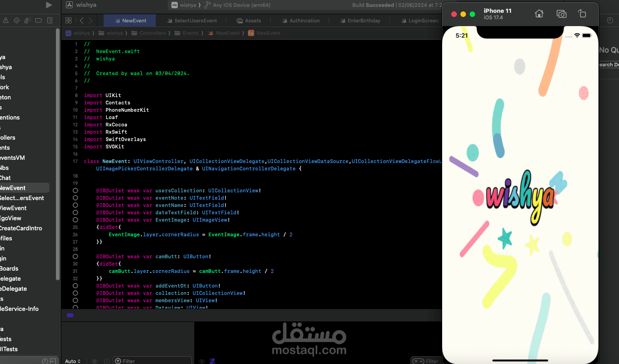The image size is (619, 364).
Task: Click the eye icon in console bar
Action: coord(202,361)
